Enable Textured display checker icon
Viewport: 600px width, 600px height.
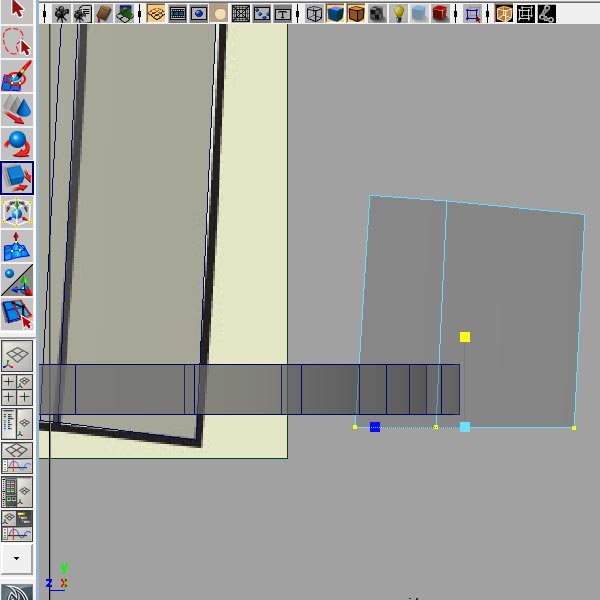[378, 14]
